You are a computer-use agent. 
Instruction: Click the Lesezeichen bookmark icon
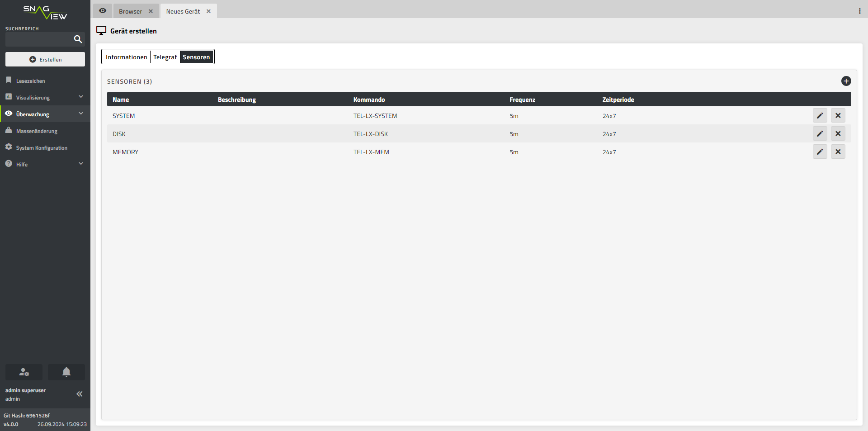pos(9,80)
